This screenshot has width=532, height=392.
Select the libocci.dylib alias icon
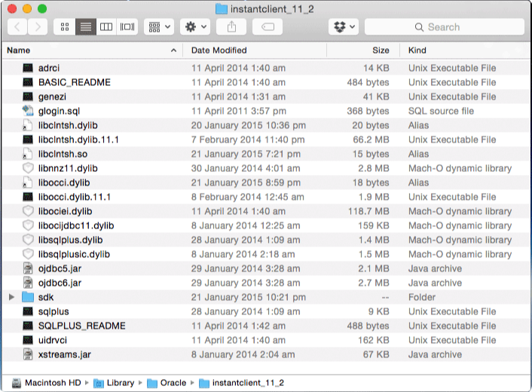(x=28, y=182)
